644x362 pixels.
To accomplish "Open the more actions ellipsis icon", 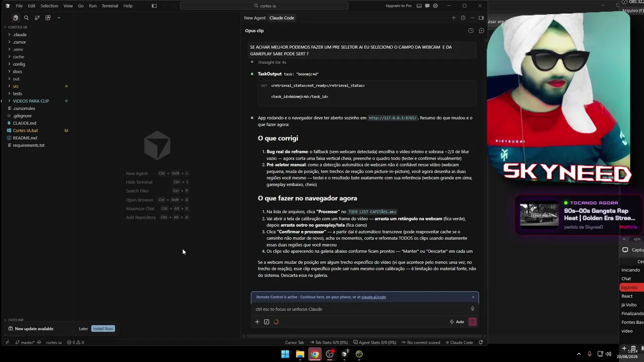I will pyautogui.click(x=472, y=18).
